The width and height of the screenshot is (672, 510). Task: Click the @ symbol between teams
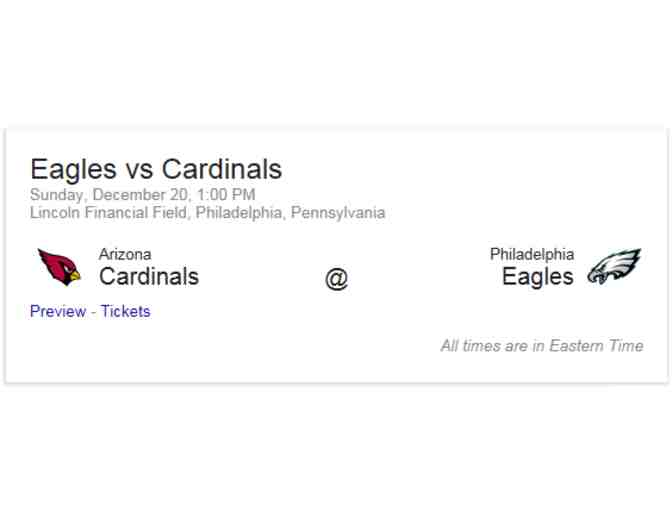pos(336,279)
